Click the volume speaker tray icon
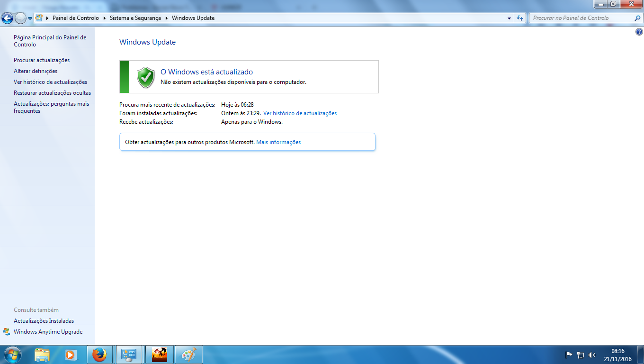Screen dimensions: 644x364 [x=592, y=355]
